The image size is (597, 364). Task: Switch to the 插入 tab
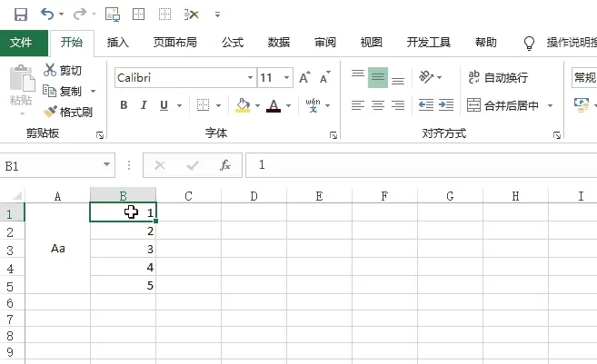pyautogui.click(x=117, y=43)
